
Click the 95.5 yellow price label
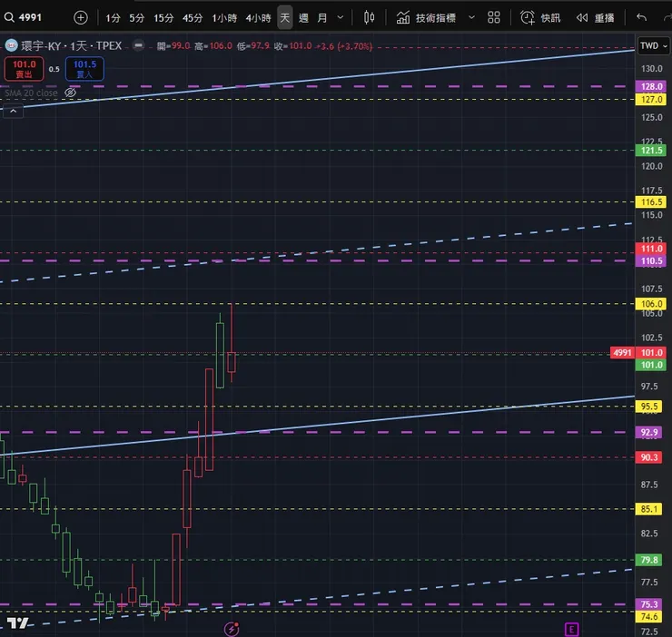pyautogui.click(x=649, y=407)
